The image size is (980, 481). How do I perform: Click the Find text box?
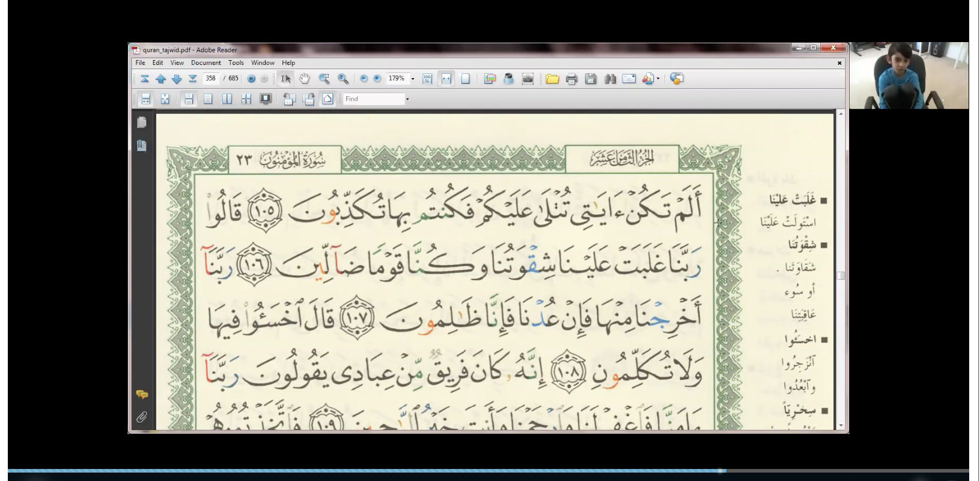(374, 99)
